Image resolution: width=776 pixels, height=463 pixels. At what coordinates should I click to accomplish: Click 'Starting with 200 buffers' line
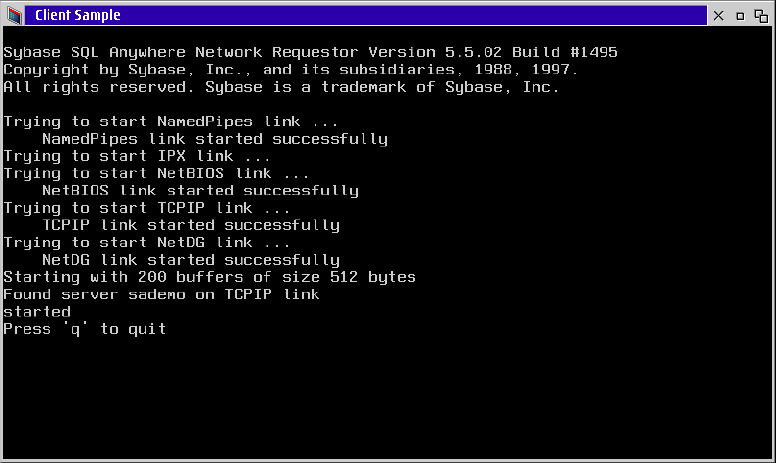tap(209, 277)
